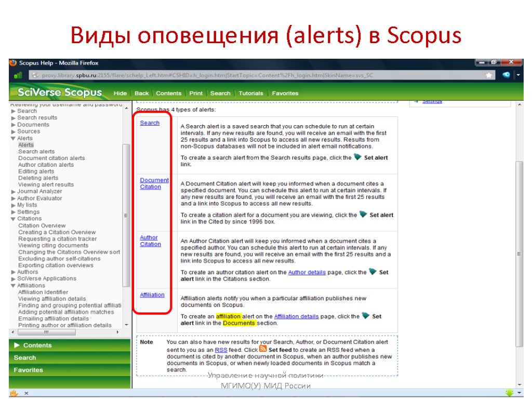532x399 pixels.
Task: Open the Search alerts topic
Action: (x=36, y=151)
